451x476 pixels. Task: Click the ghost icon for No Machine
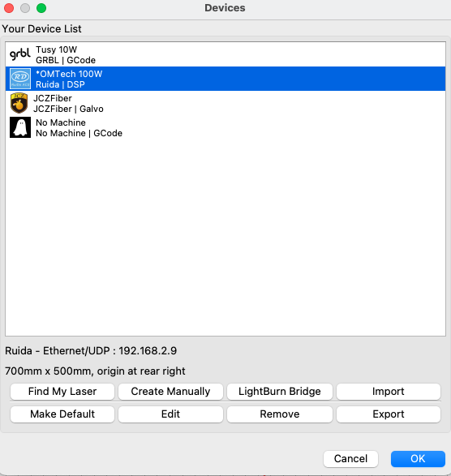coord(20,127)
